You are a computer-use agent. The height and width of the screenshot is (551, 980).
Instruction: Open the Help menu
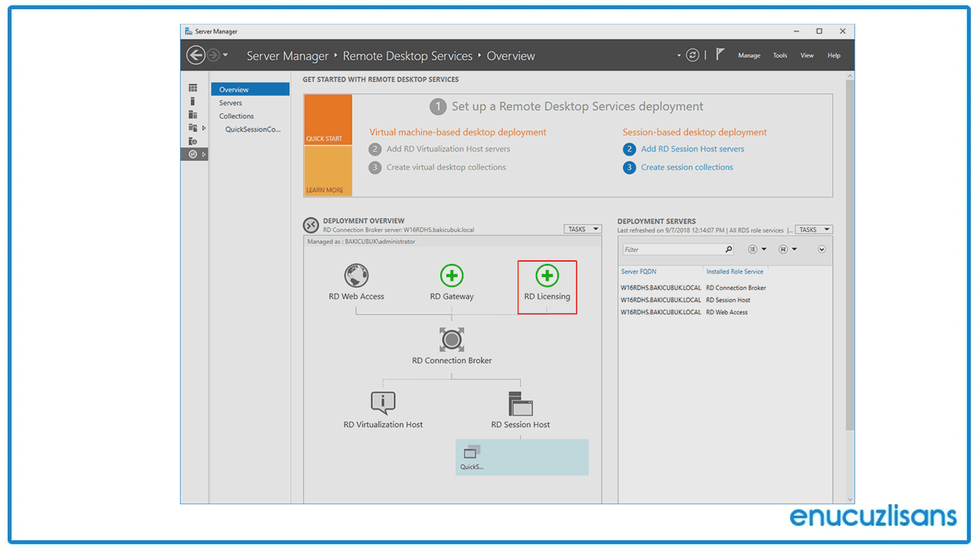coord(834,55)
